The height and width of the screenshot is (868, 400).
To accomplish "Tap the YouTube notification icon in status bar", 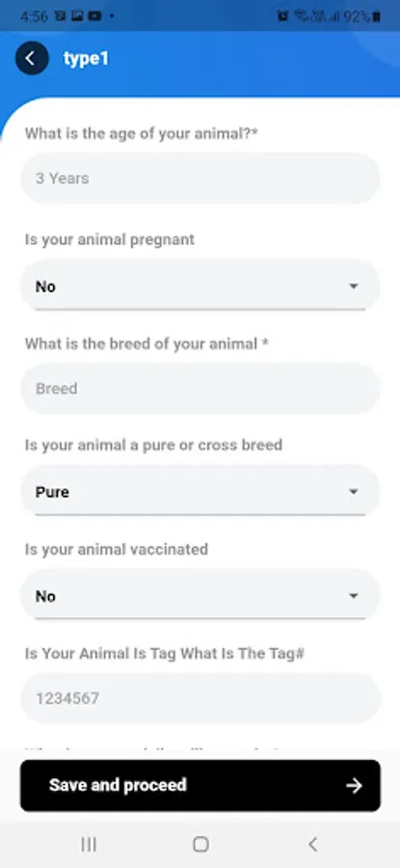I will pos(94,16).
